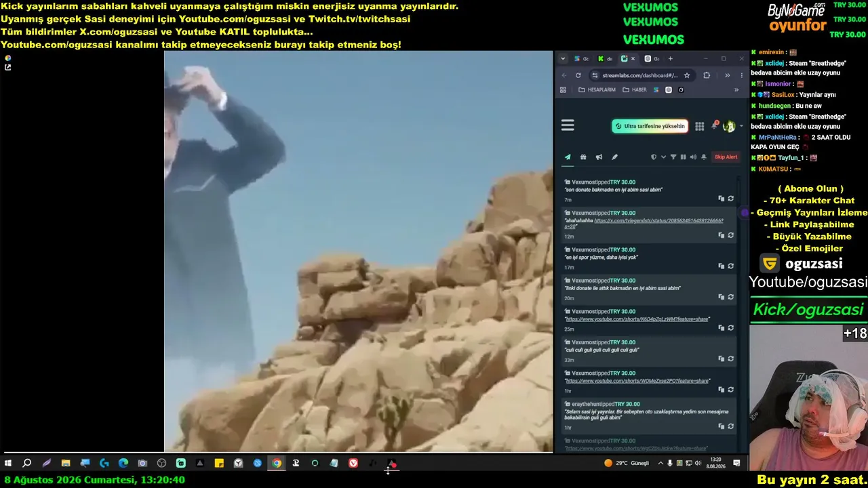
Task: Mute alert sounds with the speaker icon
Action: pyautogui.click(x=693, y=157)
